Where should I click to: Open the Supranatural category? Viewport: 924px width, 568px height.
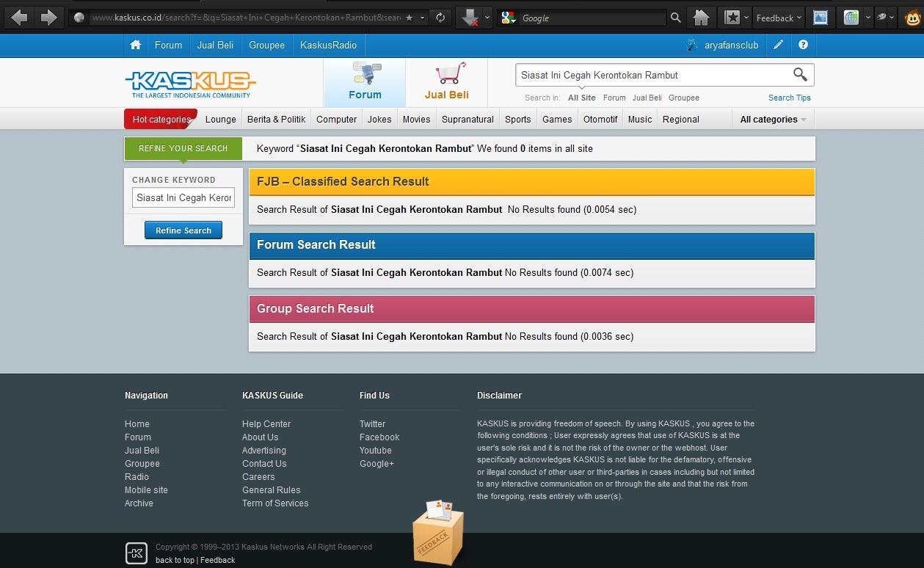click(x=468, y=119)
